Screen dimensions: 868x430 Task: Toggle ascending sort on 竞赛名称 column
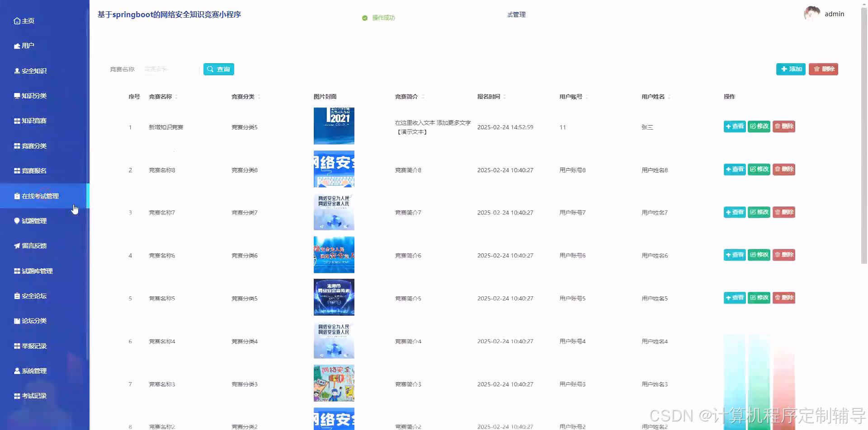pos(177,94)
